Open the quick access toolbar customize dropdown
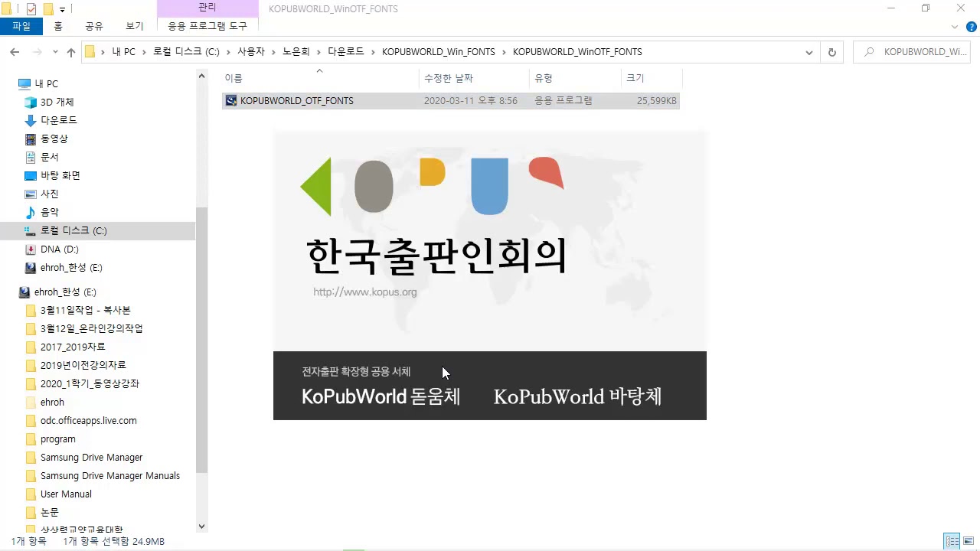The width and height of the screenshot is (980, 551). (62, 9)
